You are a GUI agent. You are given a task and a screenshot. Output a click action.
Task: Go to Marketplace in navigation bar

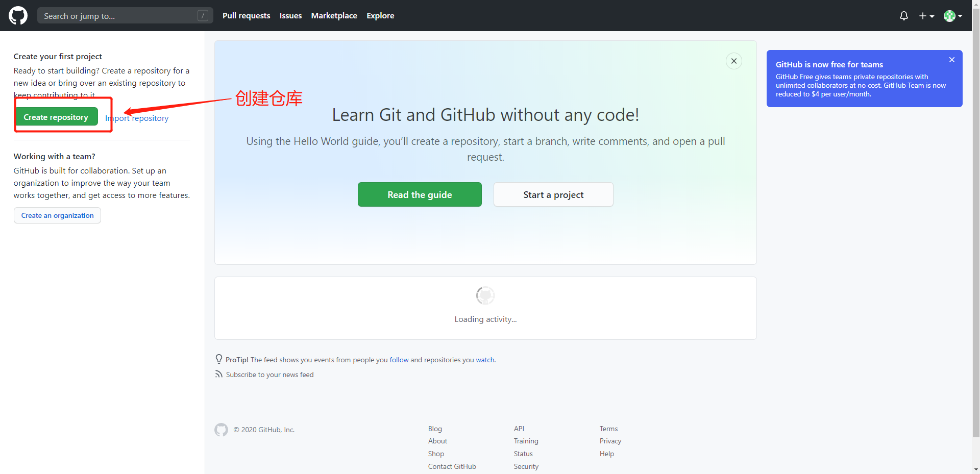pyautogui.click(x=334, y=16)
